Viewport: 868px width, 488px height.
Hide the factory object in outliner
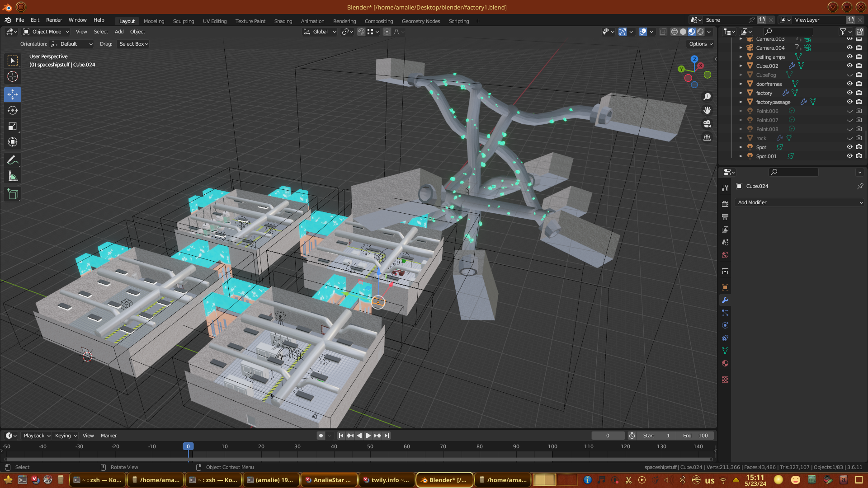[849, 93]
